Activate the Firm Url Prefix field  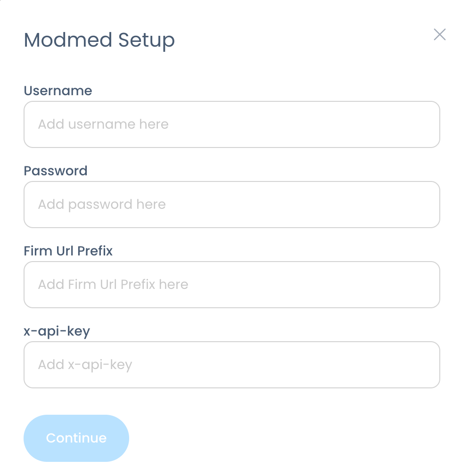click(232, 285)
